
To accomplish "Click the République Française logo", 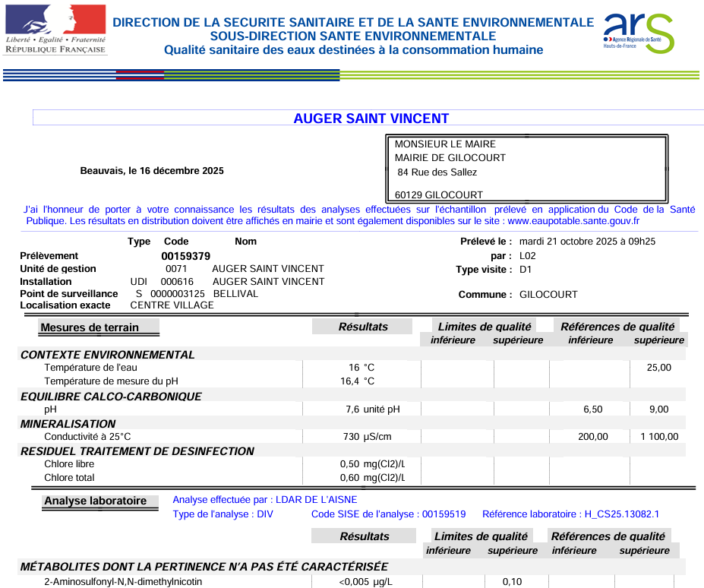I will (x=55, y=29).
